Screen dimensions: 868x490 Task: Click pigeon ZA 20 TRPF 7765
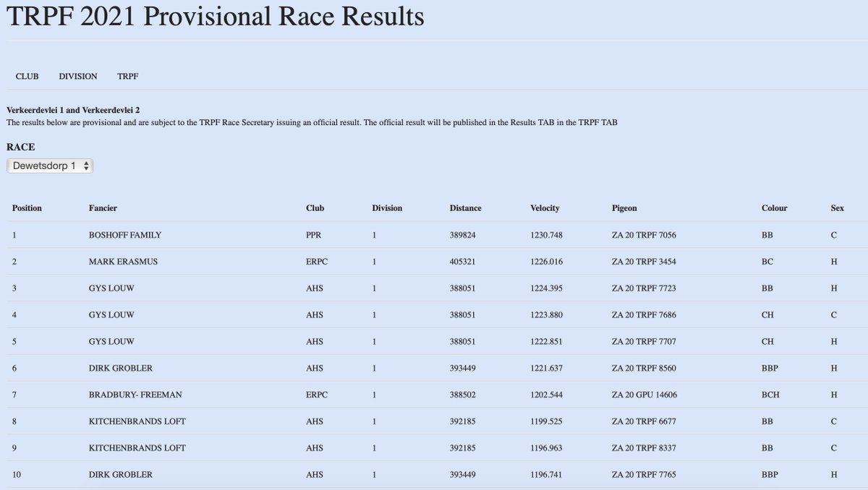click(644, 475)
